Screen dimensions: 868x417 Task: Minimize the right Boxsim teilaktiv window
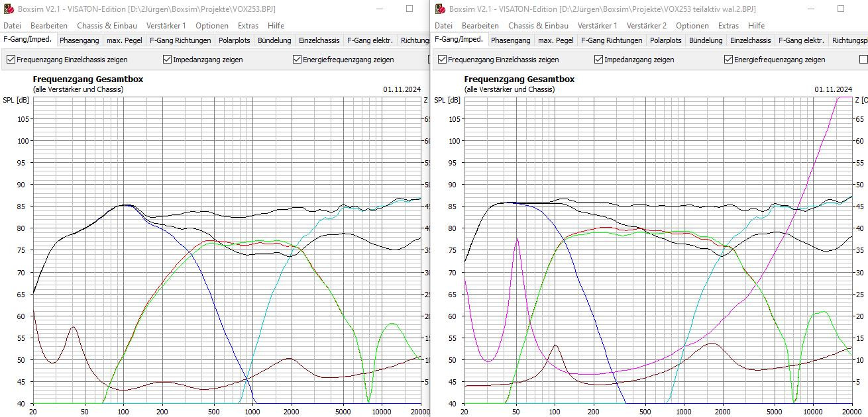(810, 9)
